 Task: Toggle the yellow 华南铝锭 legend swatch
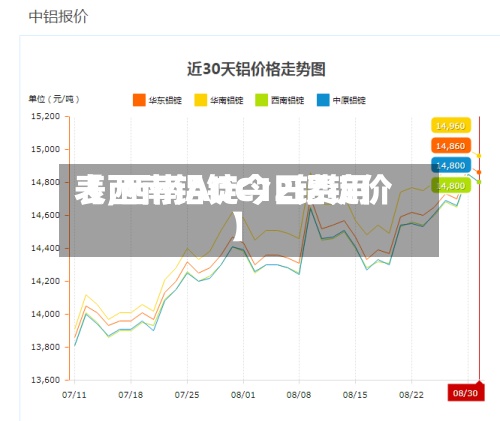tap(201, 100)
